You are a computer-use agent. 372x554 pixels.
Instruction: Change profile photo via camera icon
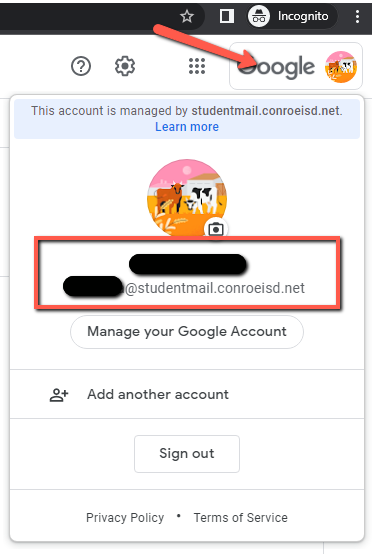(x=216, y=229)
